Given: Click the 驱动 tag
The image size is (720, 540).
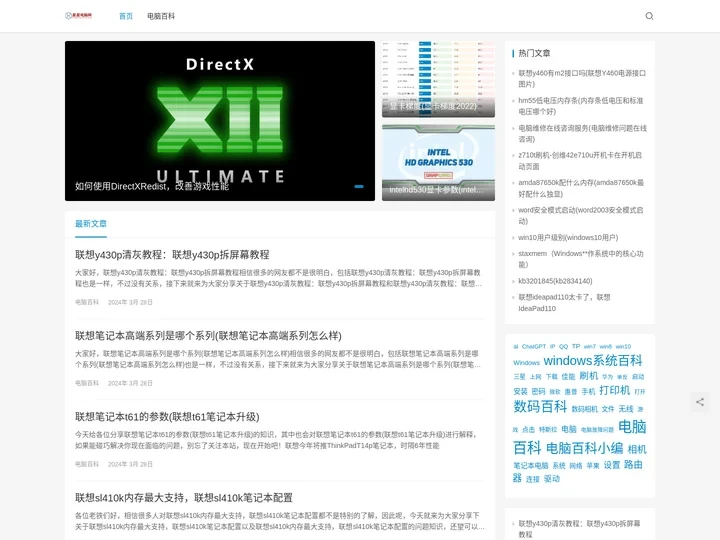Looking at the screenshot, I should pyautogui.click(x=551, y=479).
